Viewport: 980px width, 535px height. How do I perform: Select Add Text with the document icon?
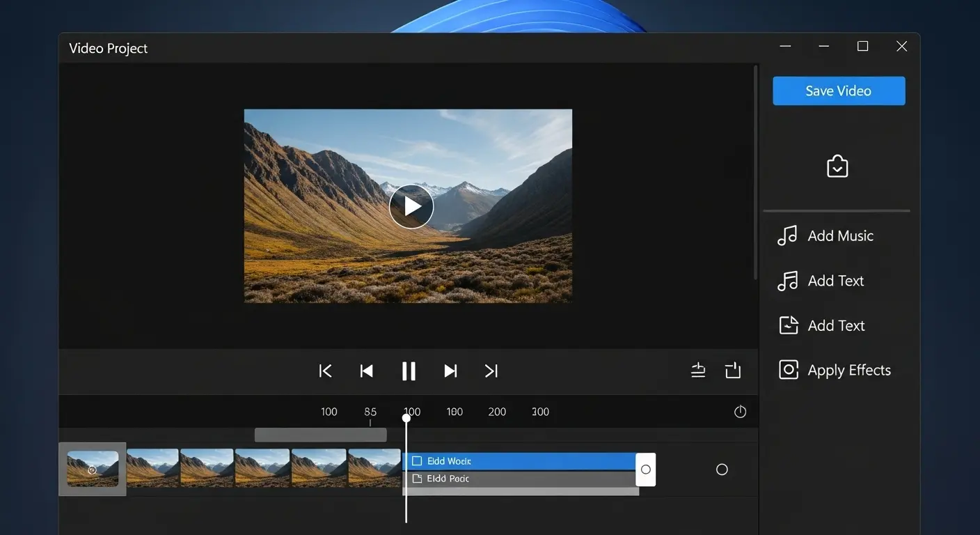tap(822, 325)
